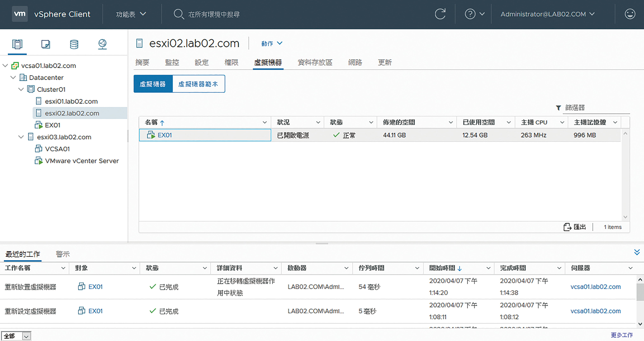Screen dimensions: 644x341
Task: Open the 更多工作 link
Action: point(622,335)
